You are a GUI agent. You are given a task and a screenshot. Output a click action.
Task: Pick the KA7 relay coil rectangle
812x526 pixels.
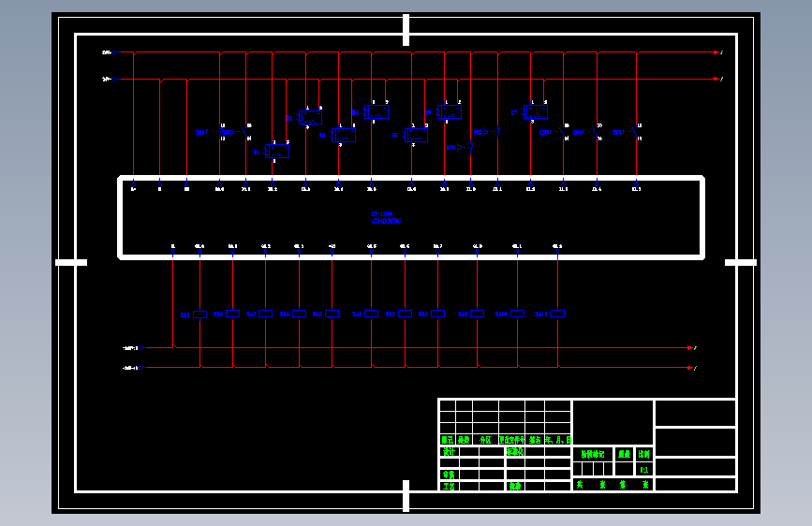point(405,314)
